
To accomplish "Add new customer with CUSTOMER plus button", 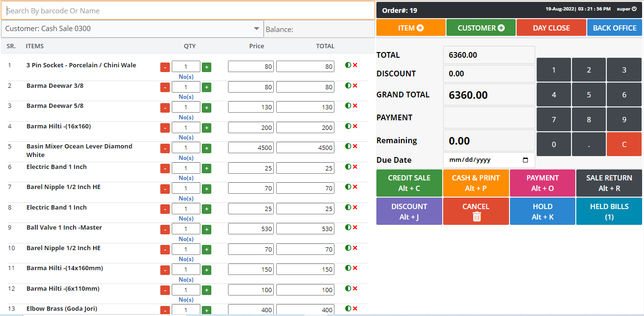I will coord(481,28).
